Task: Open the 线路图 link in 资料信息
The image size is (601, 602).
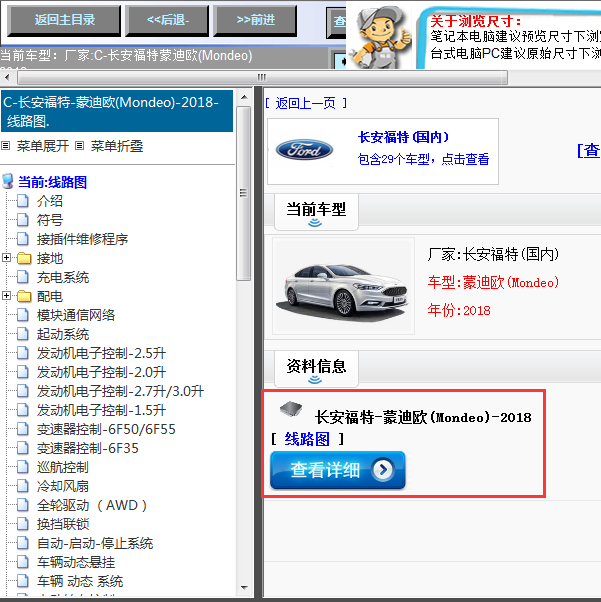Action: pos(307,439)
